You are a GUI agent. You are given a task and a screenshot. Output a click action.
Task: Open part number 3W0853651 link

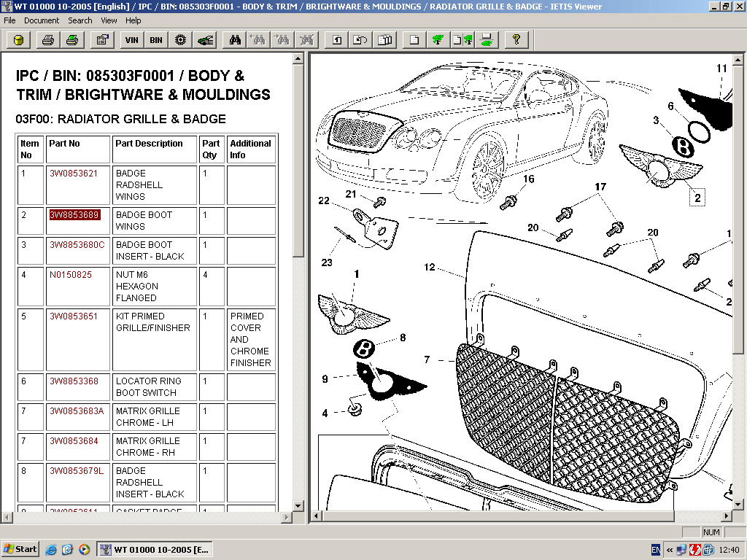click(74, 316)
